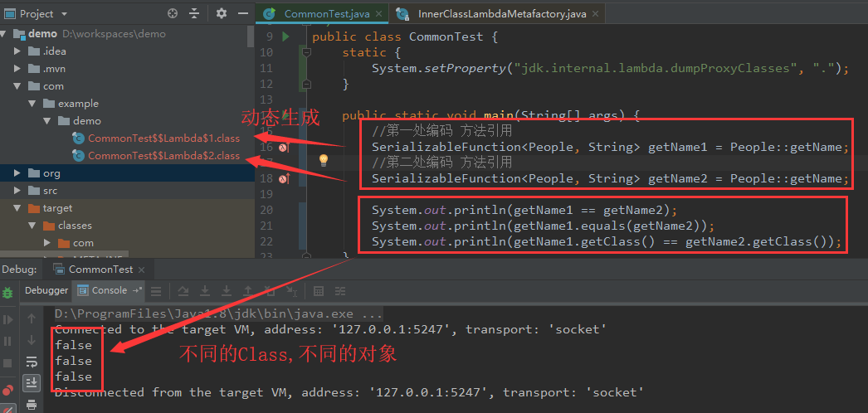Click the Drop Frame icon

(269, 291)
